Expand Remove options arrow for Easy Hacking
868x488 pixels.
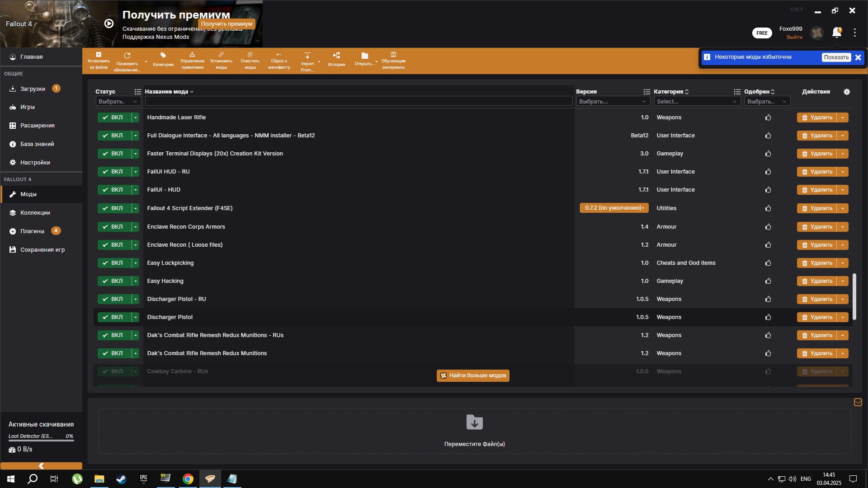tap(843, 281)
